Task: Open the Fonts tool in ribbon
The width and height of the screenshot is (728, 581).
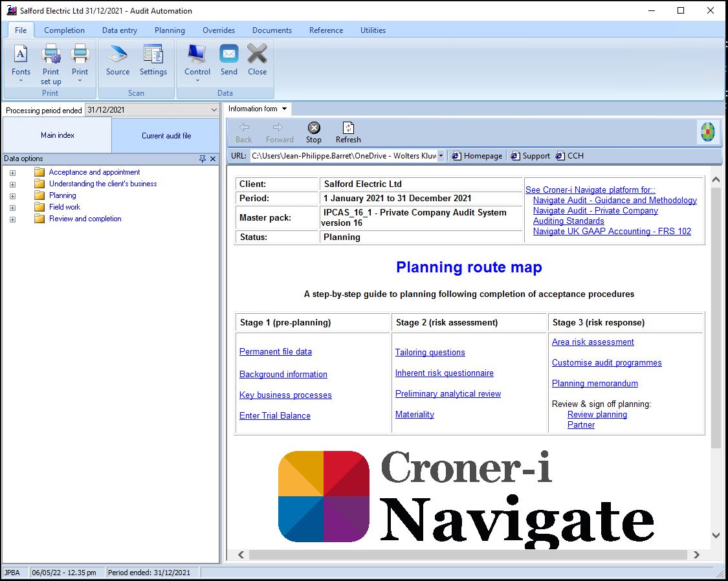Action: [x=21, y=63]
